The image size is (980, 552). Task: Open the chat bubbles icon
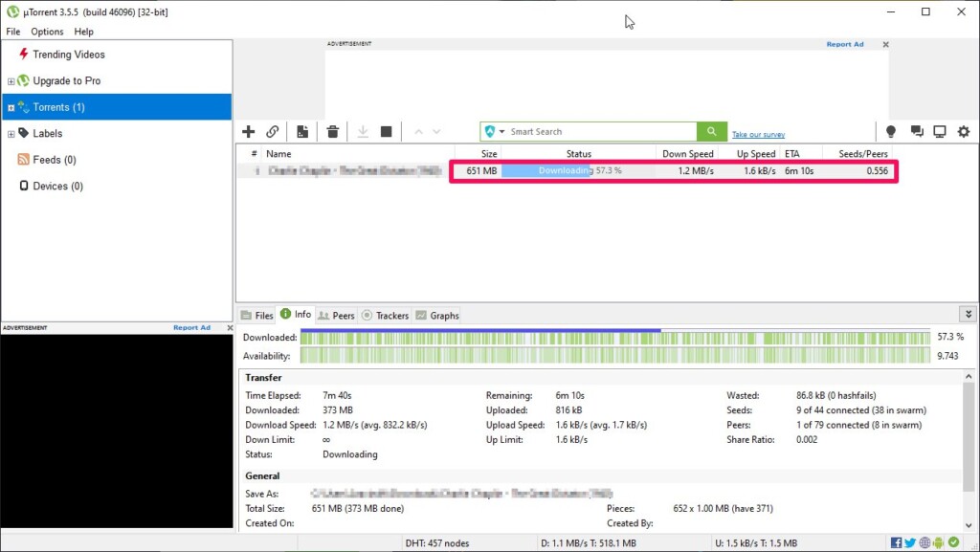tap(917, 131)
